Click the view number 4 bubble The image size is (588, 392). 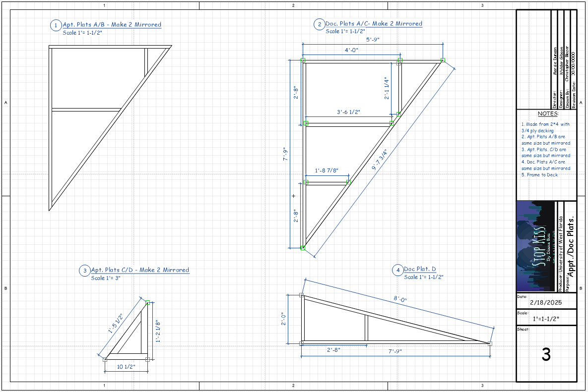(397, 270)
